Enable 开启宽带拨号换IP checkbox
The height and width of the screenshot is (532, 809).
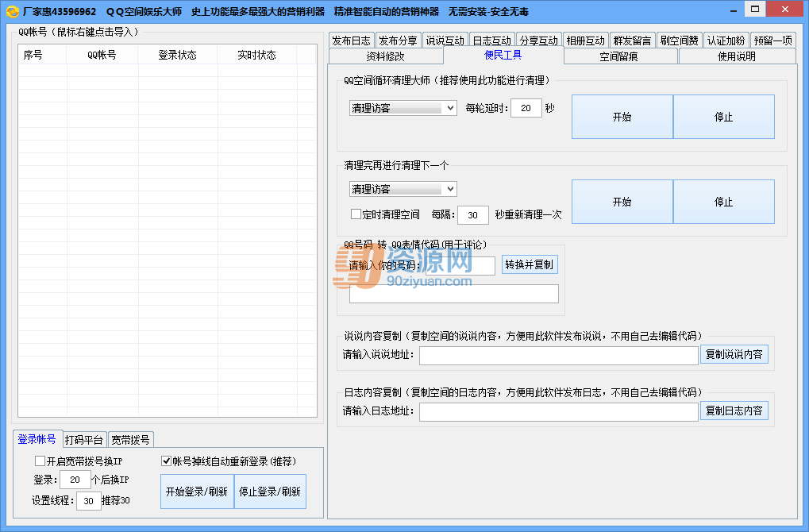click(x=40, y=461)
